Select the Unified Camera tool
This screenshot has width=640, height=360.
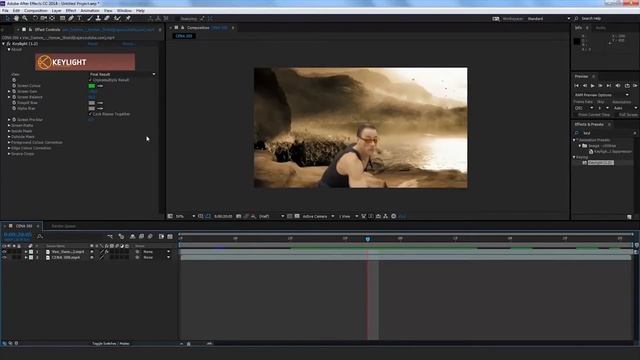click(x=43, y=18)
